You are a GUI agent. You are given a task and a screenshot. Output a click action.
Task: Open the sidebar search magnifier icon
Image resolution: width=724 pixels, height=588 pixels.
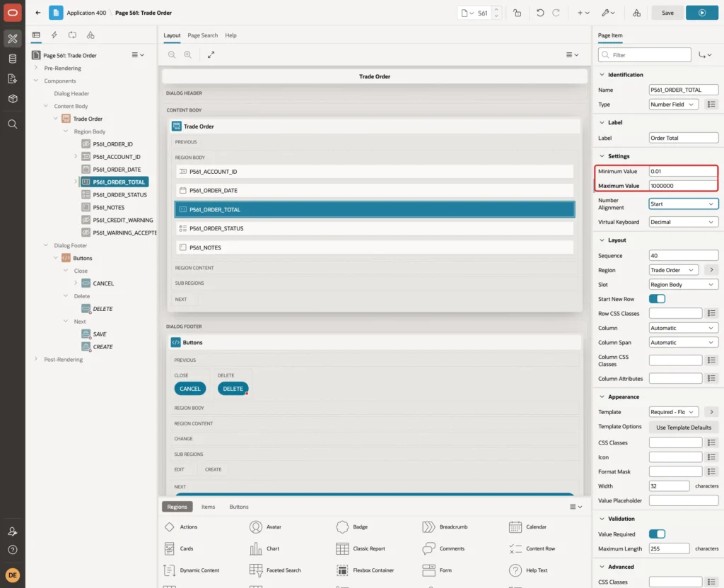coord(13,124)
